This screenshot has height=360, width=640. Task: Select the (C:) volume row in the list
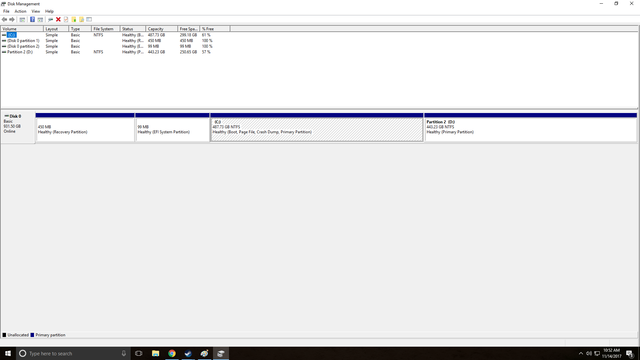[x=116, y=35]
